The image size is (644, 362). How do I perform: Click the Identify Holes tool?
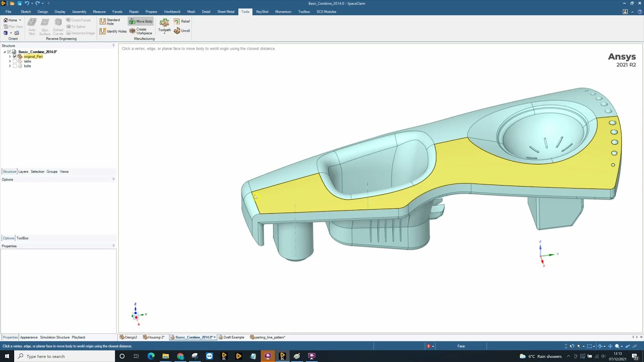(113, 31)
